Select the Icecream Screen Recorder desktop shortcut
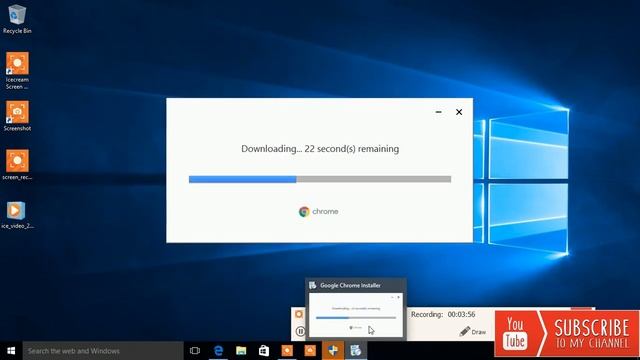Image resolution: width=640 pixels, height=360 pixels. (x=17, y=71)
